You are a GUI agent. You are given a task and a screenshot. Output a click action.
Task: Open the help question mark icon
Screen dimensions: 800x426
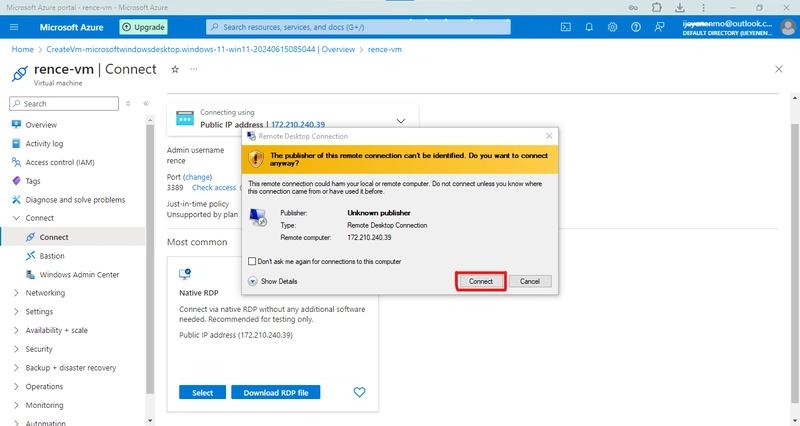tap(636, 27)
